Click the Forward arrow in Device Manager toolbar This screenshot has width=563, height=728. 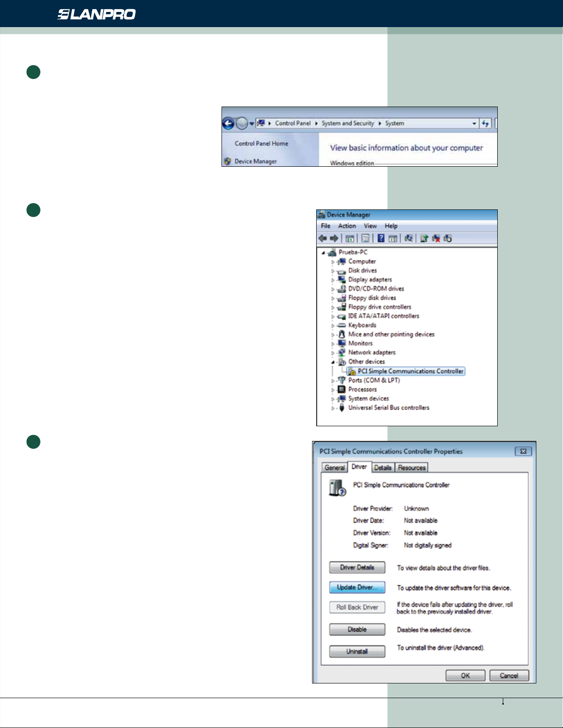tap(334, 238)
